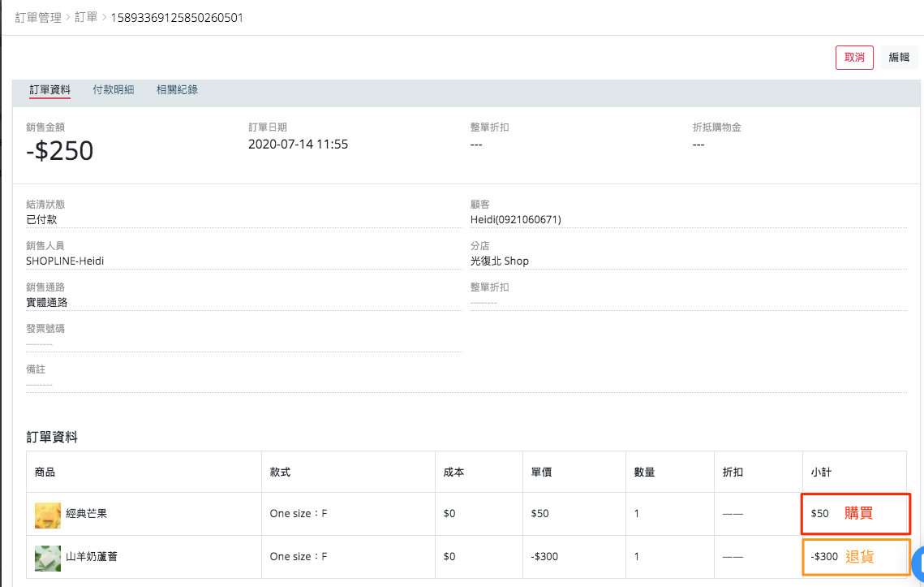Click the -$300 unit price for 山羊奶蘆薈
Screen dimensions: 924x587
pos(544,556)
